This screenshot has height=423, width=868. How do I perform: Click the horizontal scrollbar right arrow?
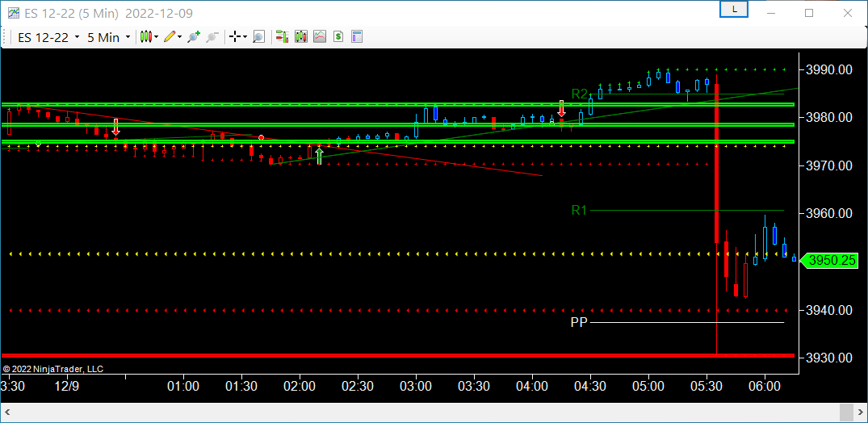click(860, 412)
